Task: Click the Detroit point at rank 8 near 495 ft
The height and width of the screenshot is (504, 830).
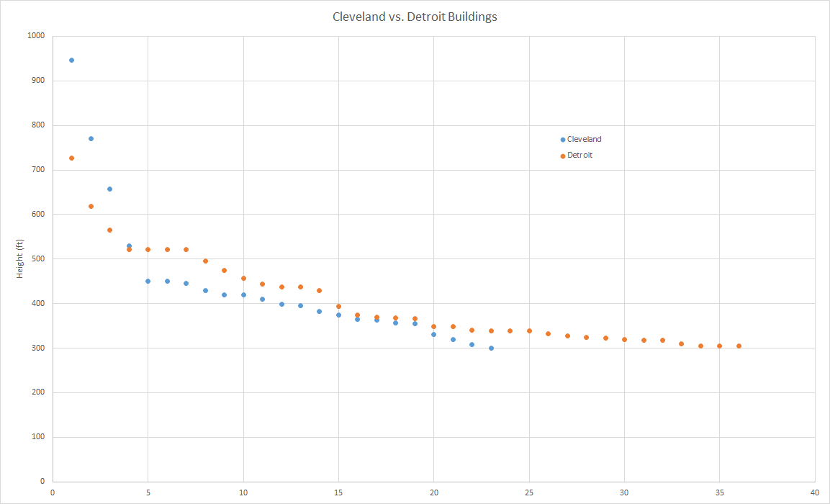Action: click(205, 261)
